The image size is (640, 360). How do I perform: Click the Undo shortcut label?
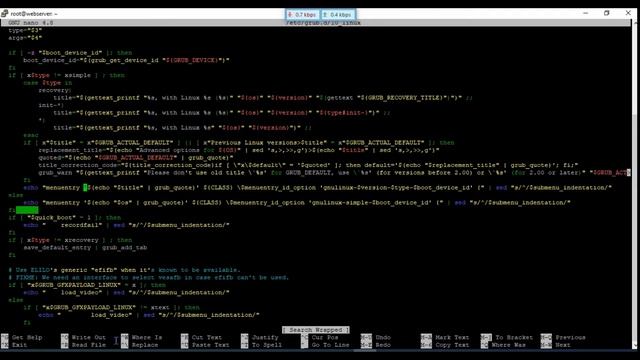click(x=383, y=338)
